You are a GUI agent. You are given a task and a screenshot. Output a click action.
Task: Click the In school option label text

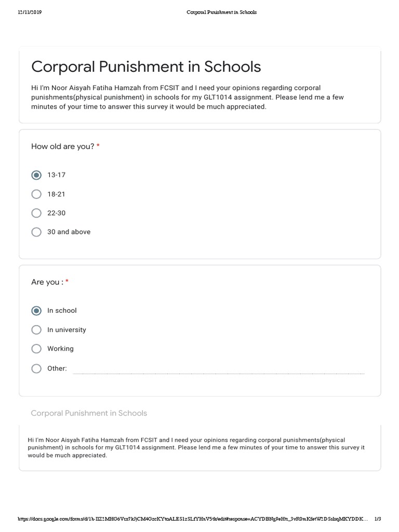62,311
